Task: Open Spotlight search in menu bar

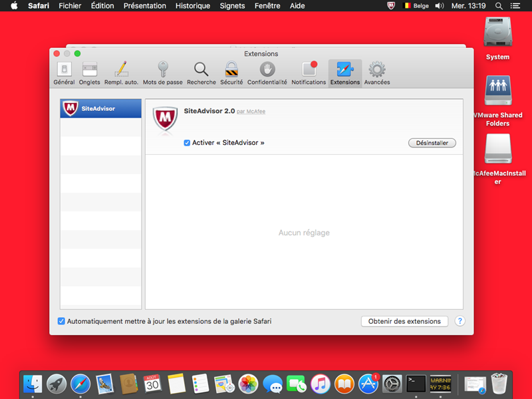Action: click(x=499, y=6)
